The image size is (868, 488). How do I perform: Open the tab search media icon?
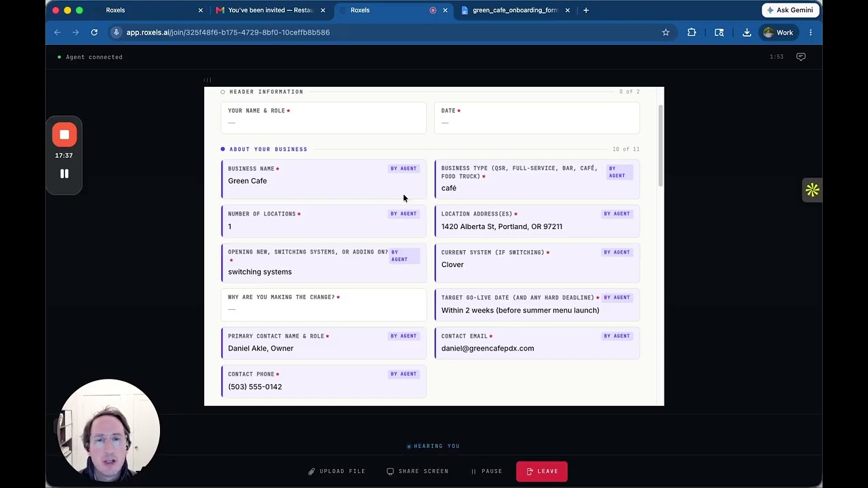click(719, 32)
